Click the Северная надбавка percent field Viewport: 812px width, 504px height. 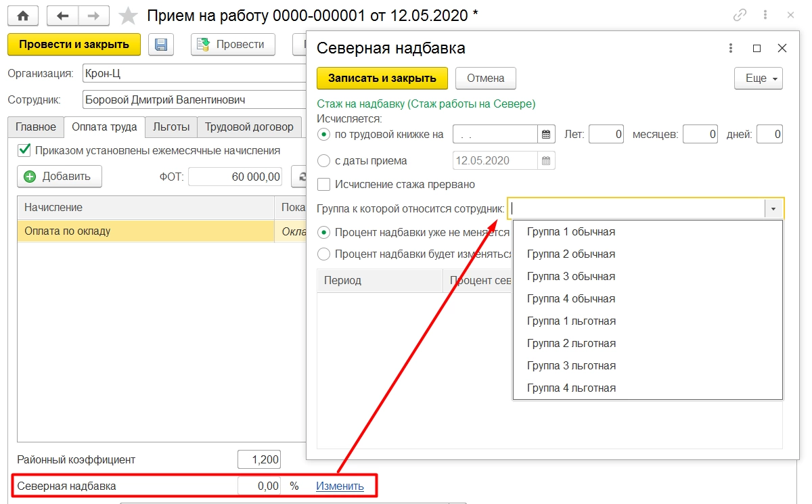(259, 486)
